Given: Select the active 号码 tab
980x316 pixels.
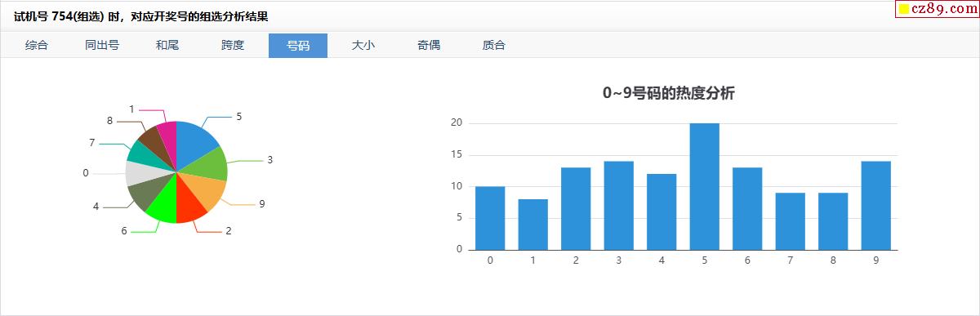Looking at the screenshot, I should pyautogui.click(x=298, y=46).
